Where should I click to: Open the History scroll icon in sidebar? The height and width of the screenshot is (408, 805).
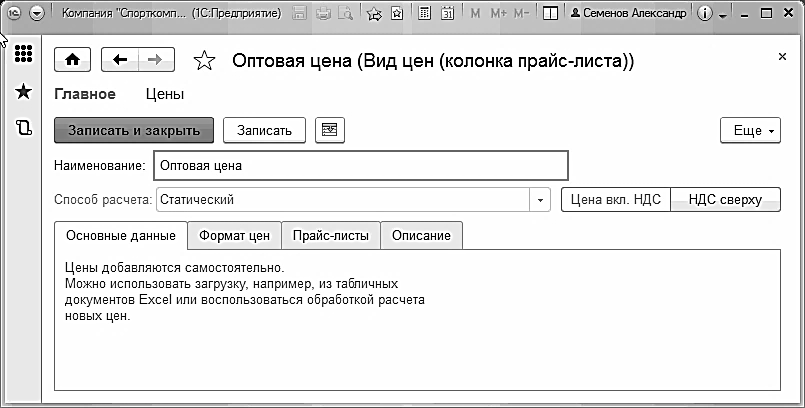click(x=23, y=128)
